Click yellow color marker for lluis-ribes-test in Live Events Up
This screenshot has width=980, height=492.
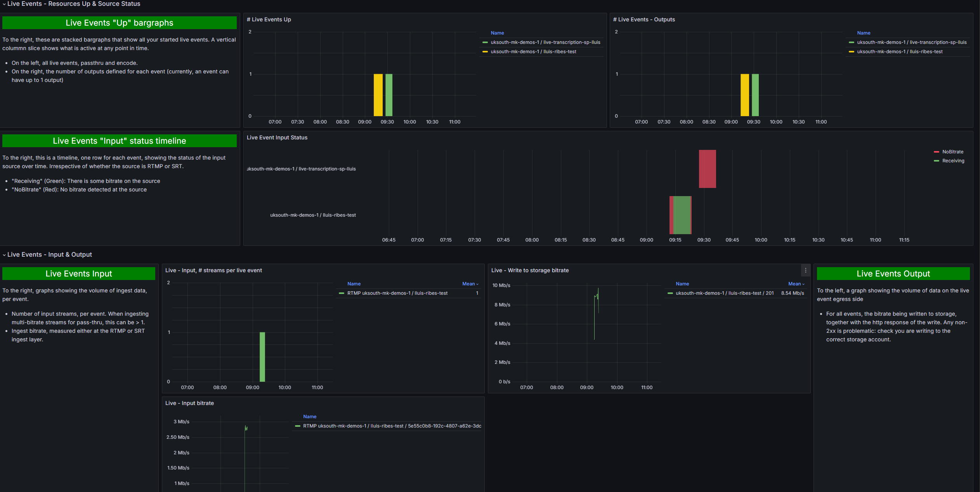tap(485, 52)
